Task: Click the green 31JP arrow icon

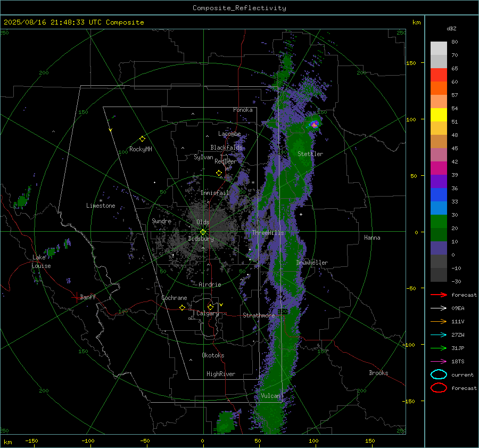Action: pos(439,348)
